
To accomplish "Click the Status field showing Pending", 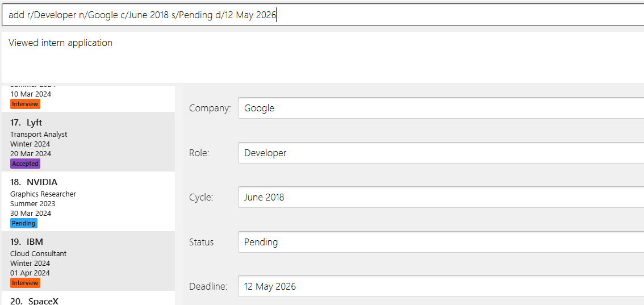I will [x=441, y=242].
